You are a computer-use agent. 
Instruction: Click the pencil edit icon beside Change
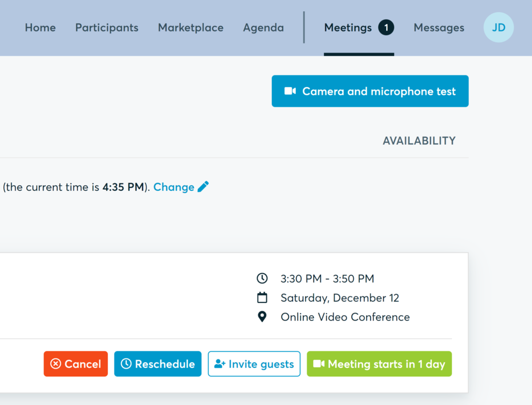pos(203,187)
